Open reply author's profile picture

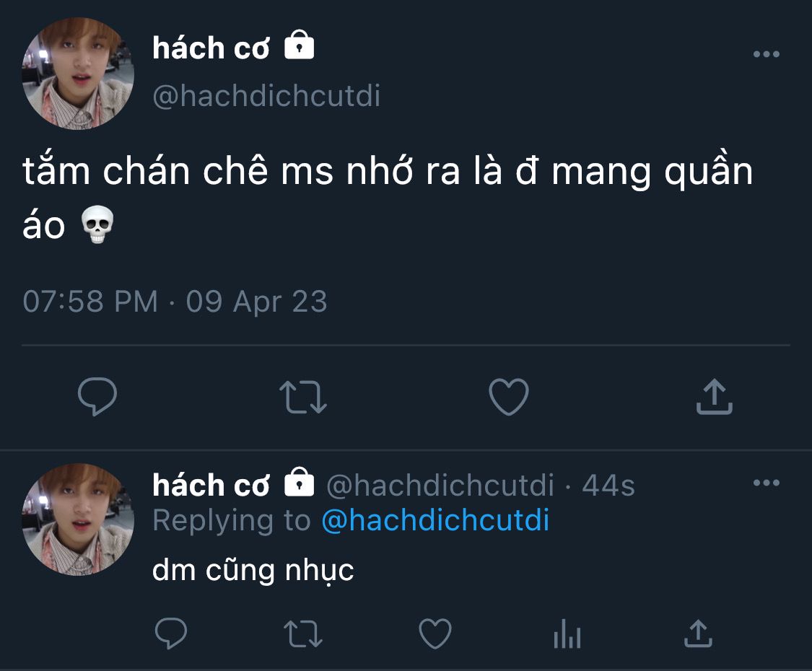(x=78, y=519)
